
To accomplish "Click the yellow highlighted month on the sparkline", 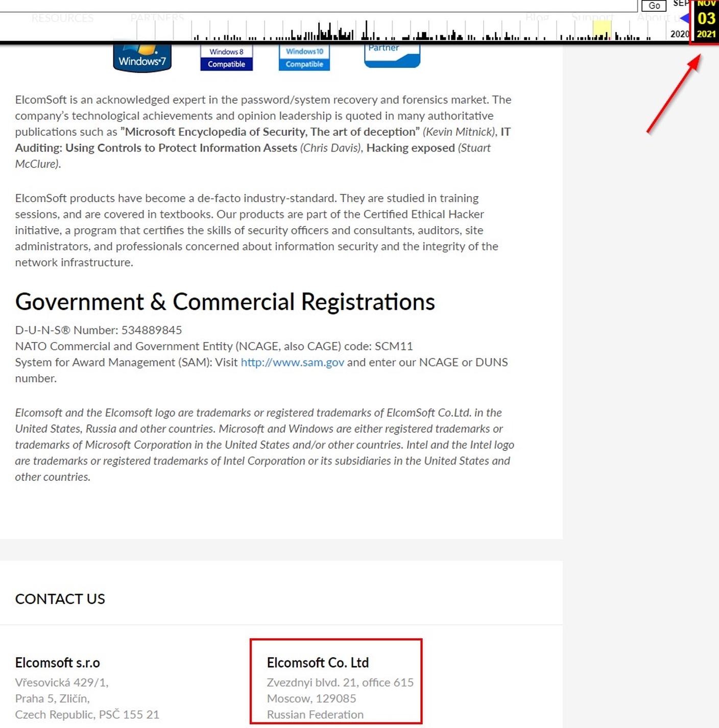I will click(x=602, y=30).
